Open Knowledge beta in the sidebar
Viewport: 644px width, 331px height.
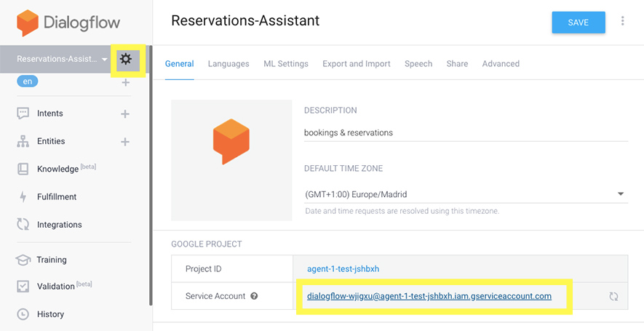click(x=66, y=169)
